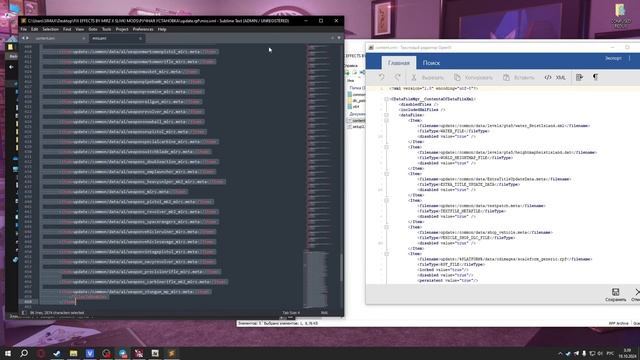The image size is (640, 360).
Task: Open Edit menu in Sublime Text
Action: point(34,29)
